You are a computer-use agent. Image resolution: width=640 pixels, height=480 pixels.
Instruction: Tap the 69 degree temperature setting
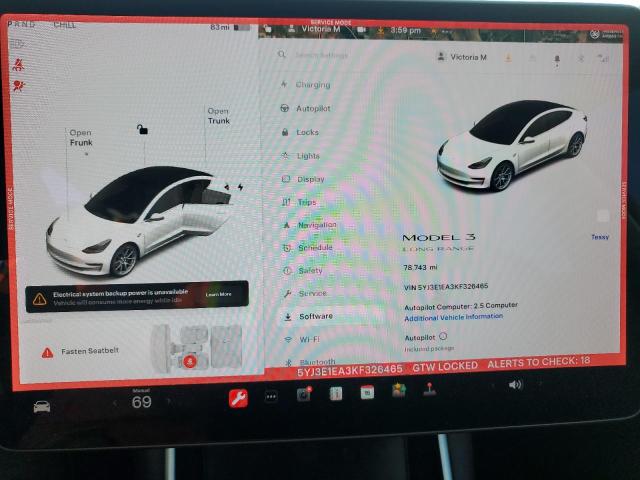(x=142, y=402)
